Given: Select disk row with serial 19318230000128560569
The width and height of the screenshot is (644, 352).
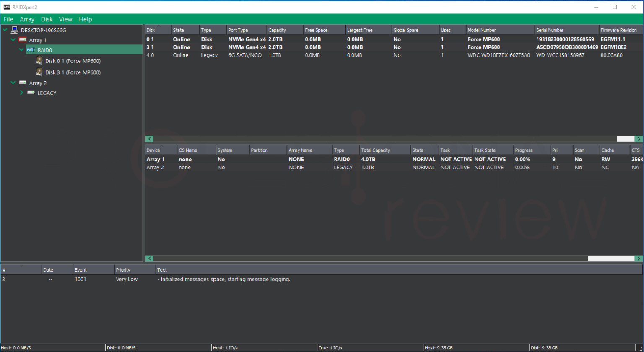Looking at the screenshot, I should tap(394, 39).
